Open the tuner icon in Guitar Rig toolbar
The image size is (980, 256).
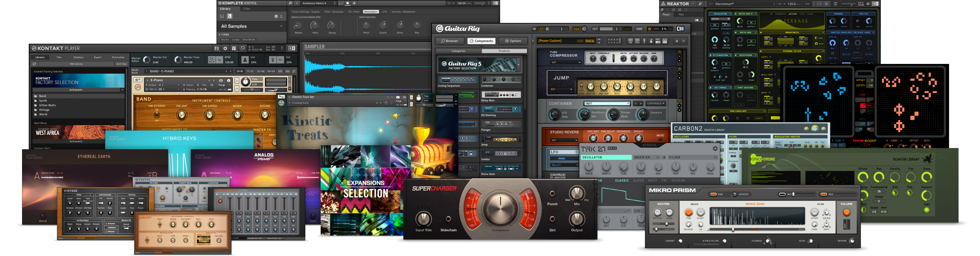[x=644, y=41]
